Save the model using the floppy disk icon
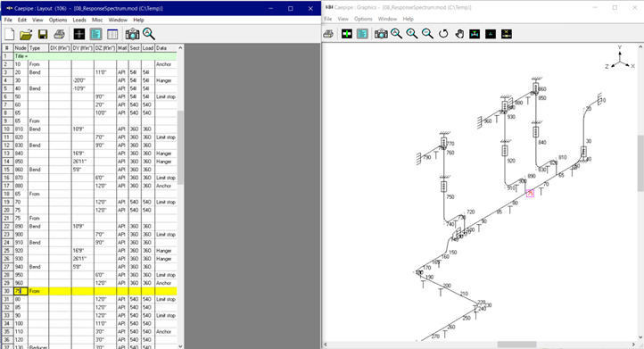The width and height of the screenshot is (644, 349). [x=43, y=34]
